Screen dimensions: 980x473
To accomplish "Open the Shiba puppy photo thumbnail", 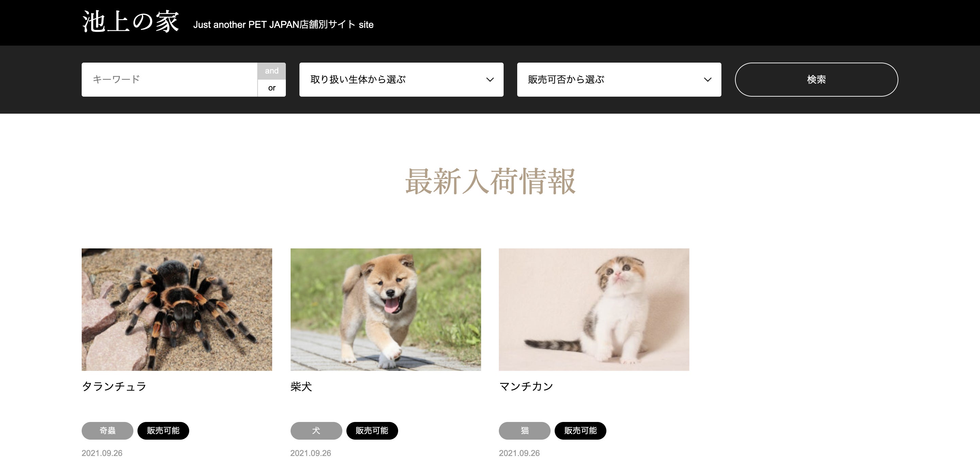I will click(x=386, y=310).
